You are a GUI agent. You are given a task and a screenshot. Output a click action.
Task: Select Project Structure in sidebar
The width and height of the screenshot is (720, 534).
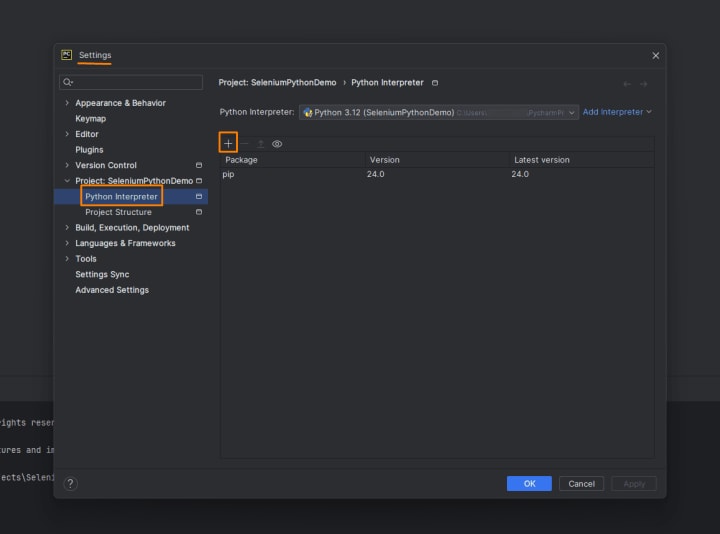tap(118, 212)
